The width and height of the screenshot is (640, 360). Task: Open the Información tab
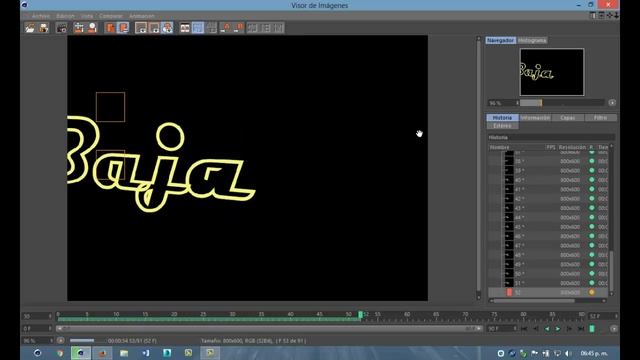coord(535,118)
